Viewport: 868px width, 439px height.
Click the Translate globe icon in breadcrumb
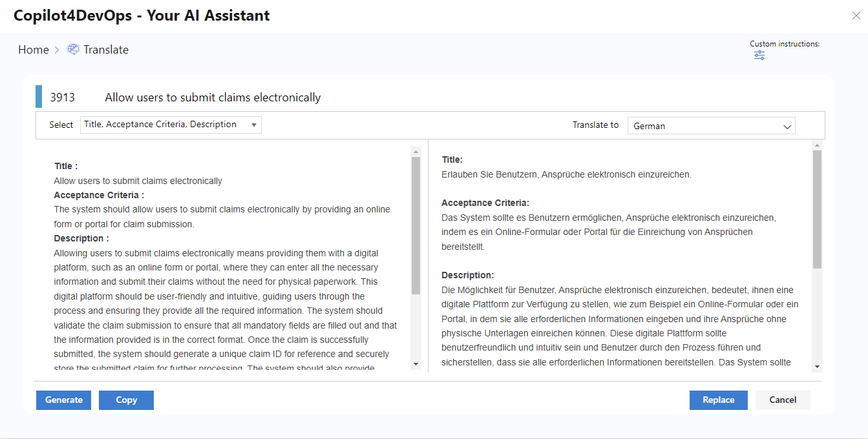(x=73, y=49)
